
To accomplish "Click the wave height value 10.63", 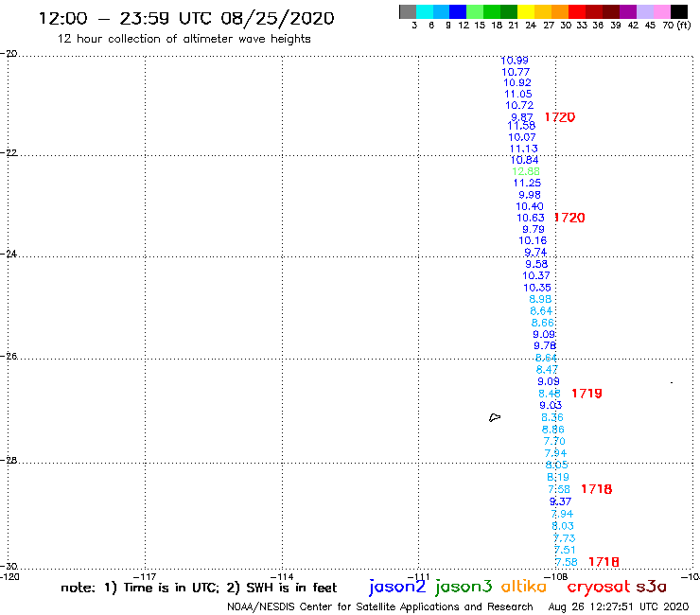I will pos(531,218).
